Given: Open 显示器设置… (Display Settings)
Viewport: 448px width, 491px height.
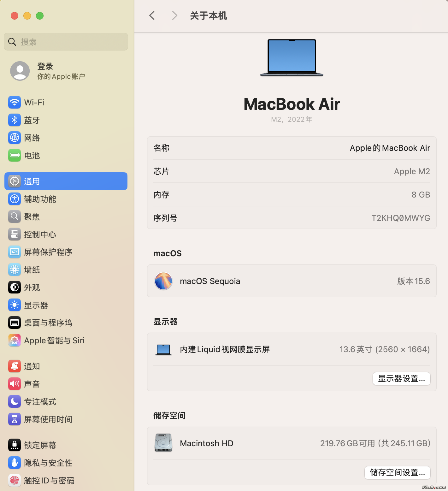Looking at the screenshot, I should point(402,378).
